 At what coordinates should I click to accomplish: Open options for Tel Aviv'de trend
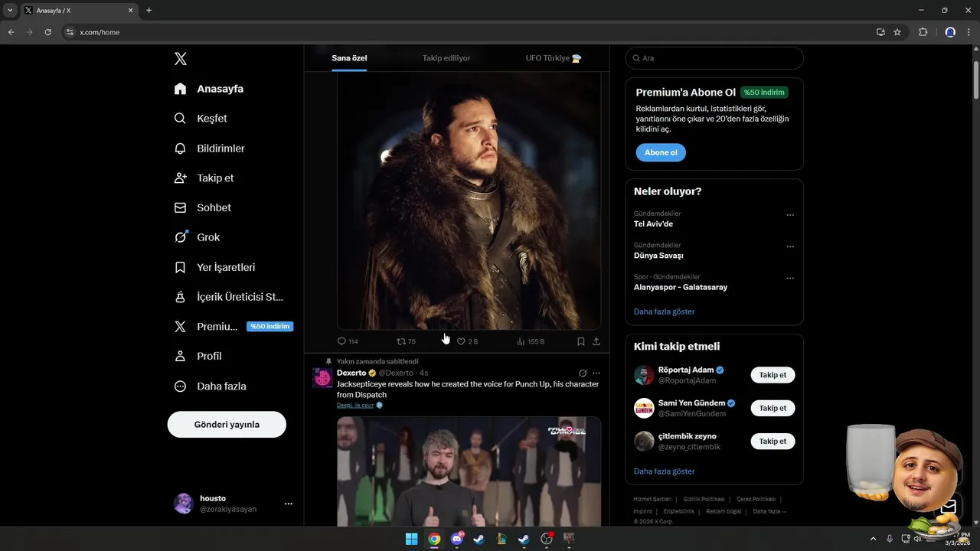tap(790, 215)
